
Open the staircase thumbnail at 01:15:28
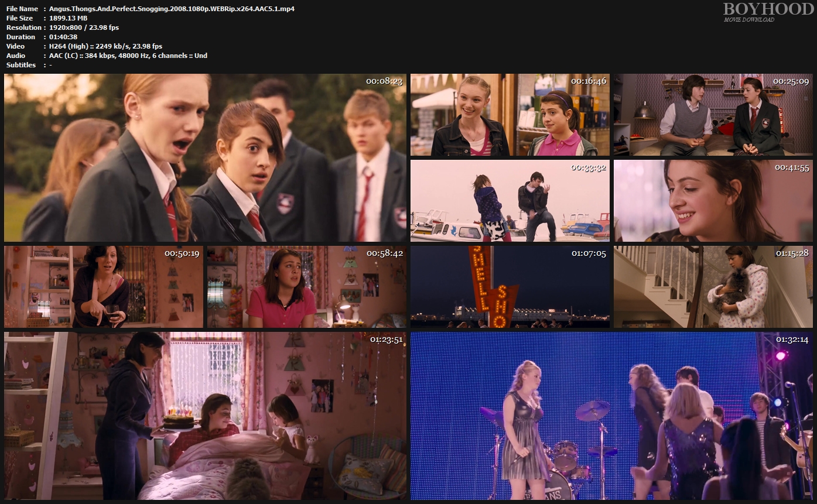(713, 287)
